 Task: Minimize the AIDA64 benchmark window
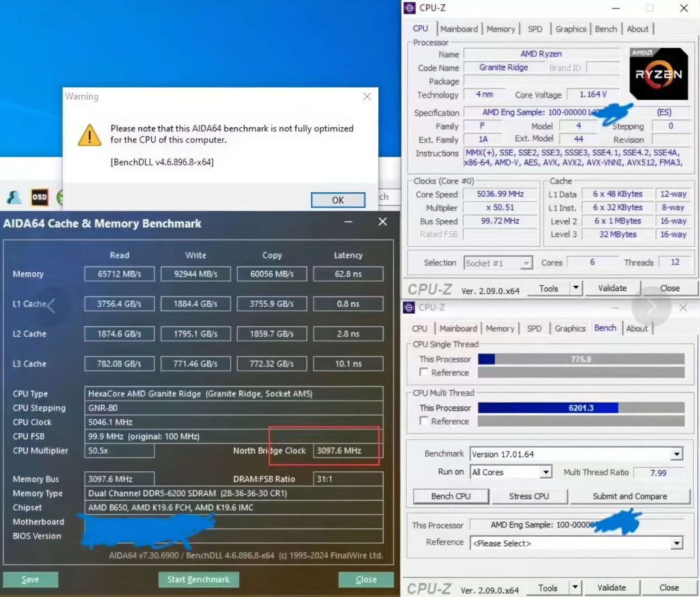(x=348, y=222)
